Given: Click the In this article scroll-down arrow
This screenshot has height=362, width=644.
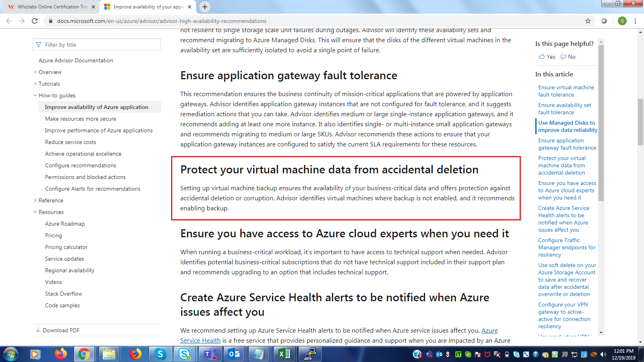Looking at the screenshot, I should tap(601, 333).
